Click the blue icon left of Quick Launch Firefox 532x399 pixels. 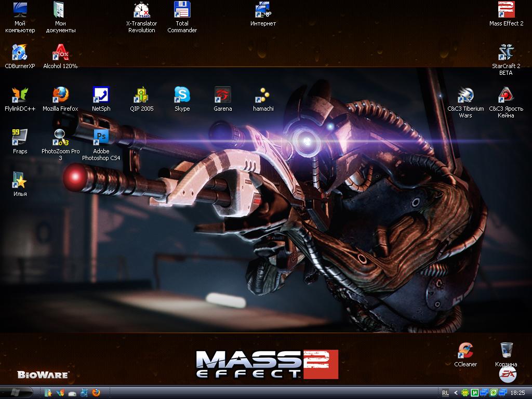84,393
